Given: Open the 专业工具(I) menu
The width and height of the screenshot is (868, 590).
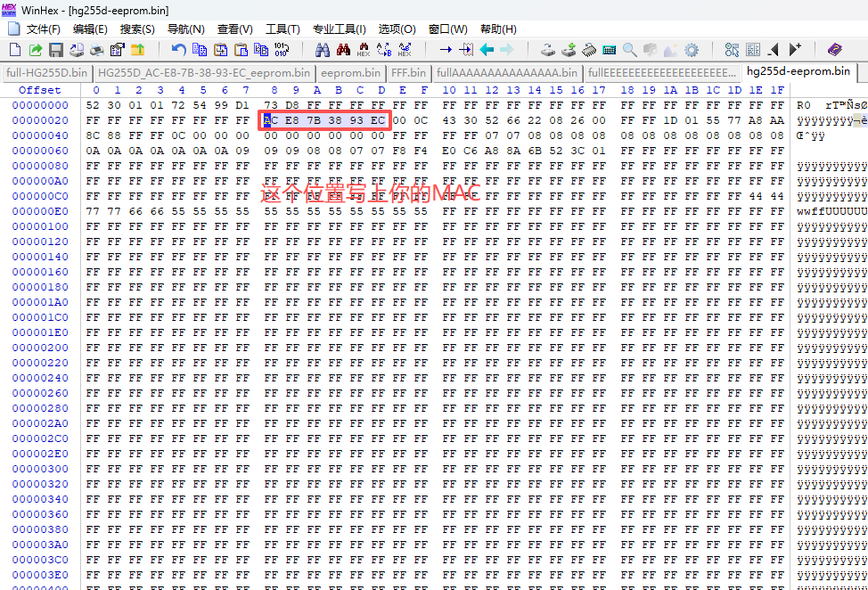Looking at the screenshot, I should [340, 29].
